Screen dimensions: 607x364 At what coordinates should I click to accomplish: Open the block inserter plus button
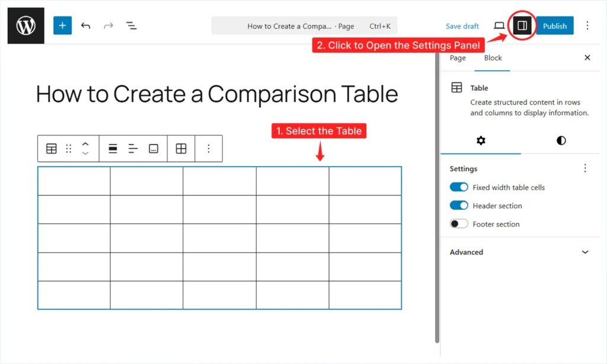click(62, 25)
